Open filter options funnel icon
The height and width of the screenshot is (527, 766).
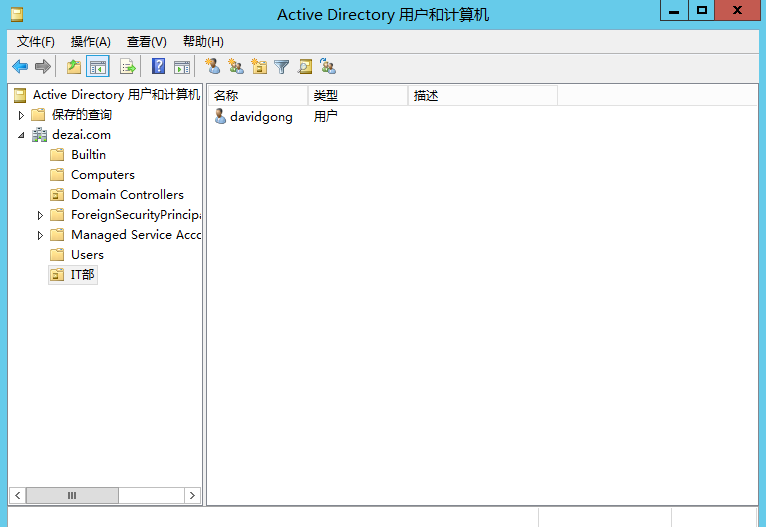click(x=282, y=66)
